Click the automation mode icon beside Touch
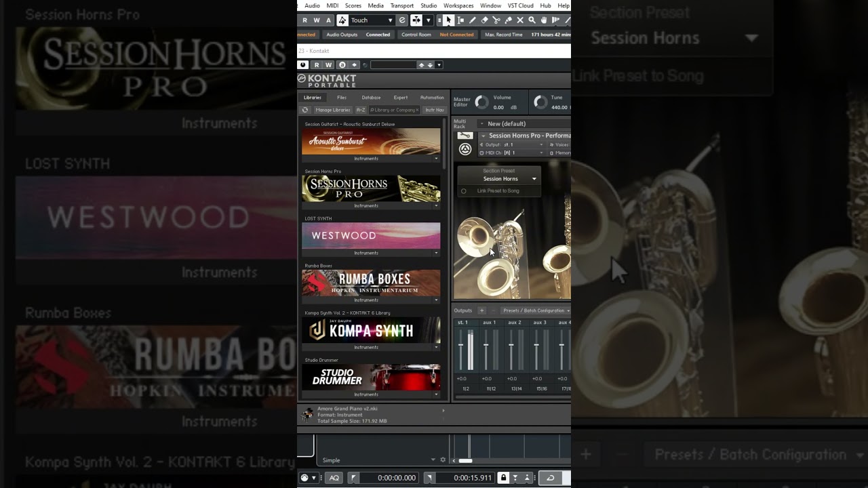Screen dimensions: 868x488 pos(342,20)
